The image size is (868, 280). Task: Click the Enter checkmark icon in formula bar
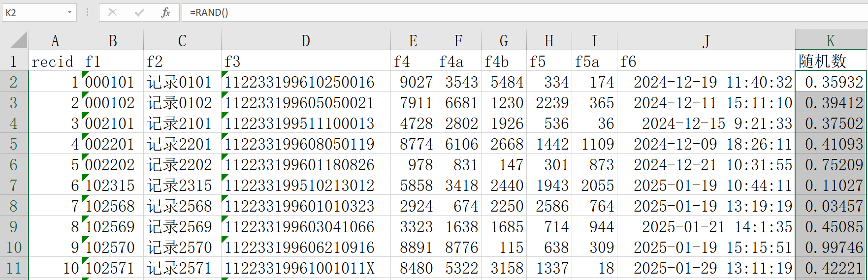[x=139, y=12]
